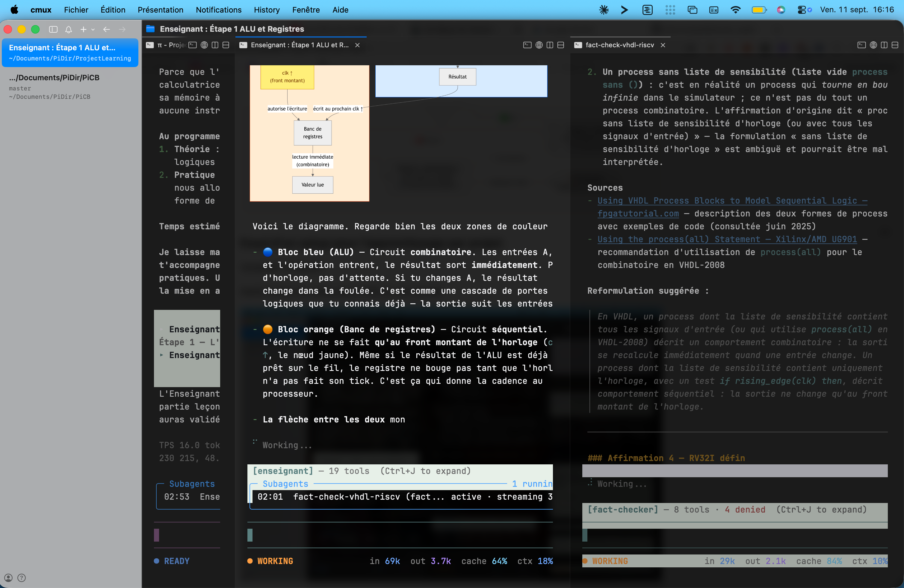Split right icon in the Enseignant pane
Viewport: 904px width, 588px height.
pos(550,45)
